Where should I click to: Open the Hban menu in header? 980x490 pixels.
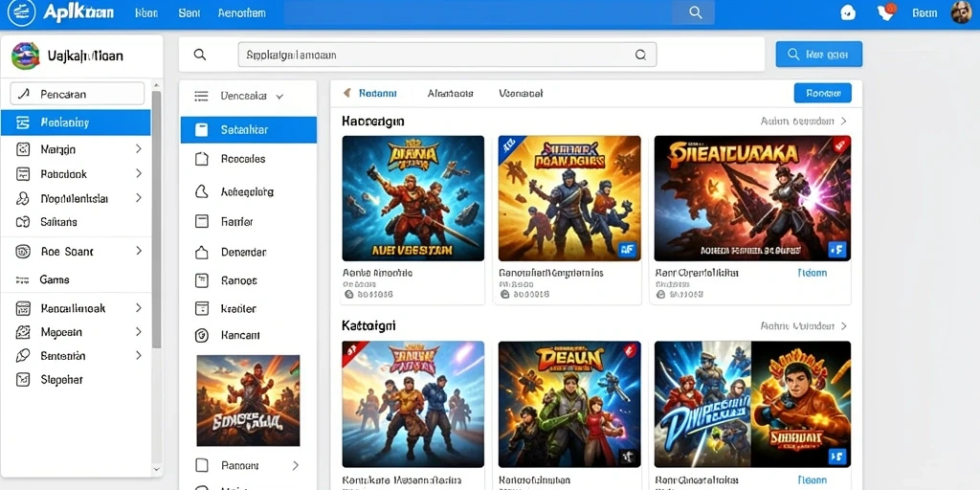click(x=146, y=12)
